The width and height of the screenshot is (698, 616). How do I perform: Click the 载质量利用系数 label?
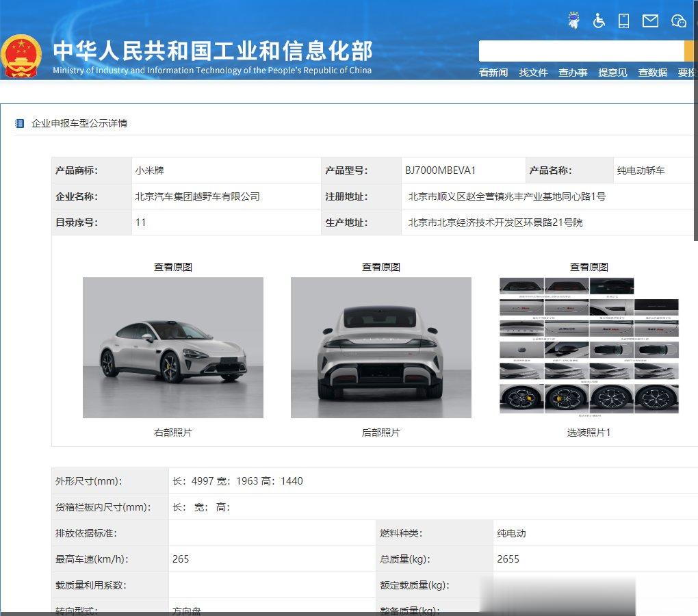coord(91,585)
